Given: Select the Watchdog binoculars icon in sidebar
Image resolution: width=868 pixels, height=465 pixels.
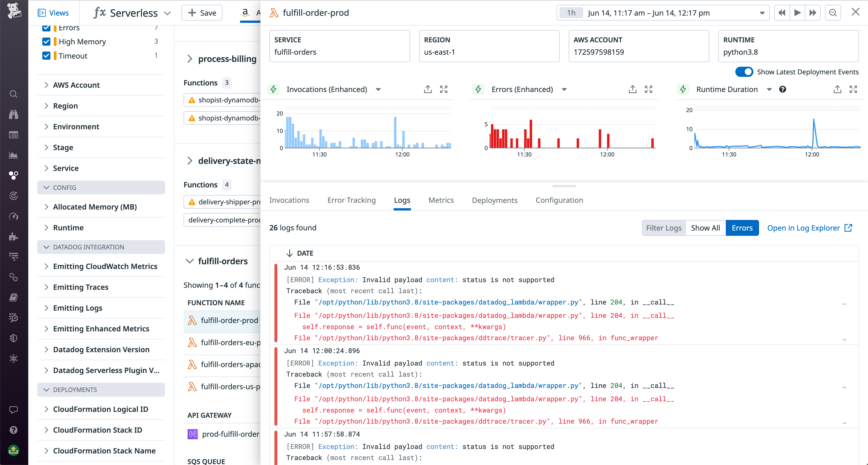Looking at the screenshot, I should click(x=14, y=114).
